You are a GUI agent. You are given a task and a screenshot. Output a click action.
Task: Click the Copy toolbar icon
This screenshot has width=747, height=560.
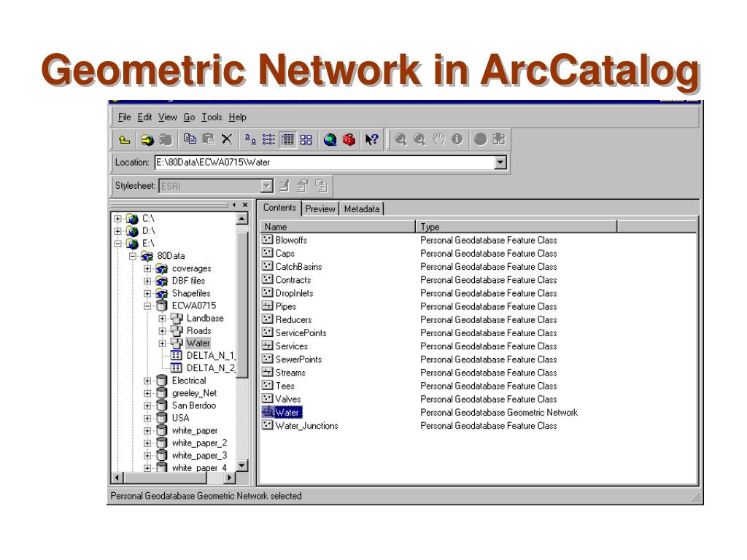190,139
